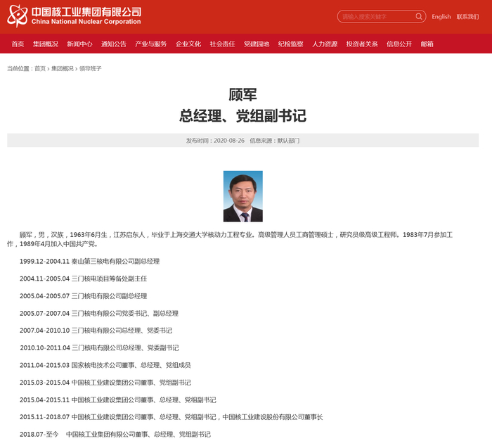492x448 pixels.
Task: Open the 企业文化 navigation menu
Action: (188, 44)
